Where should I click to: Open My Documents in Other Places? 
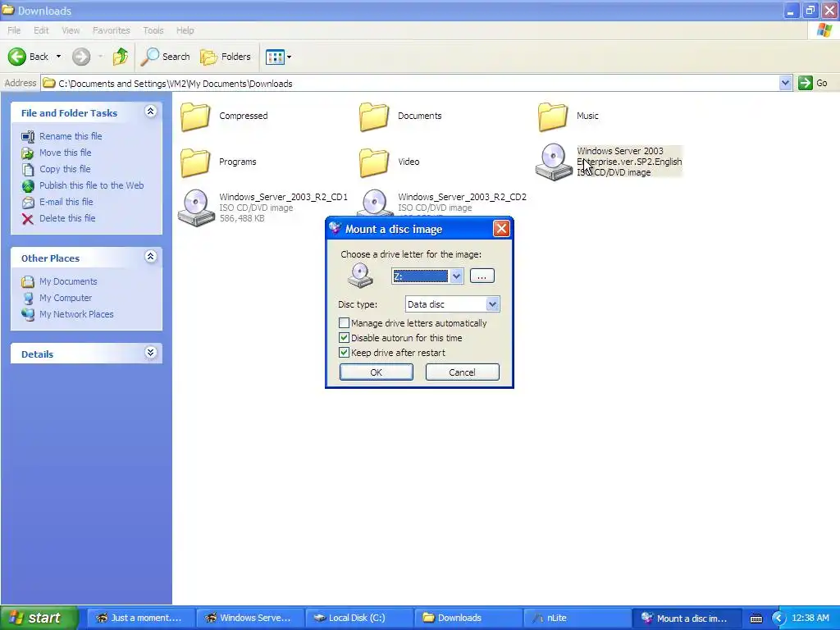68,281
